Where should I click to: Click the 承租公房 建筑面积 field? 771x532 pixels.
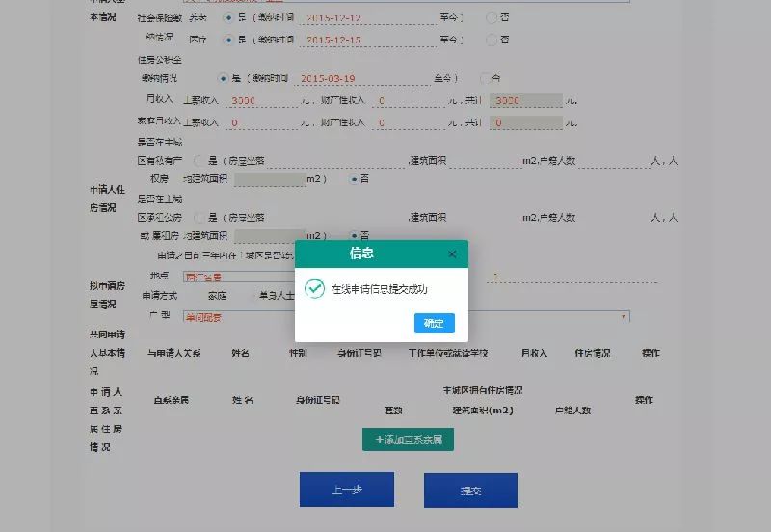pyautogui.click(x=485, y=217)
